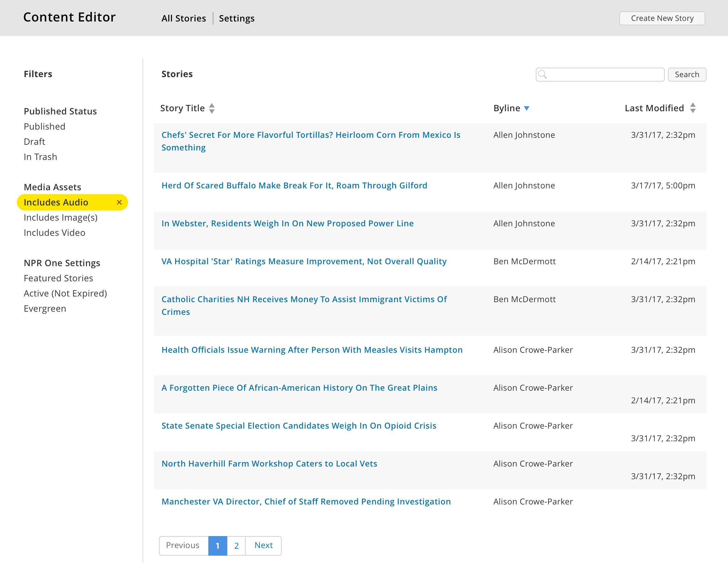This screenshot has width=728, height=580.
Task: Open the VA Hospital 'Star' Ratings story
Action: pos(303,261)
